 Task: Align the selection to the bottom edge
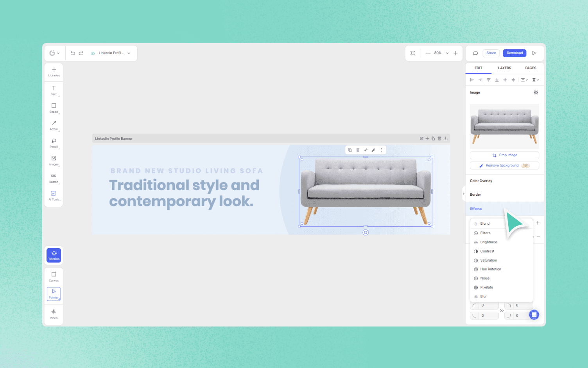(x=497, y=80)
